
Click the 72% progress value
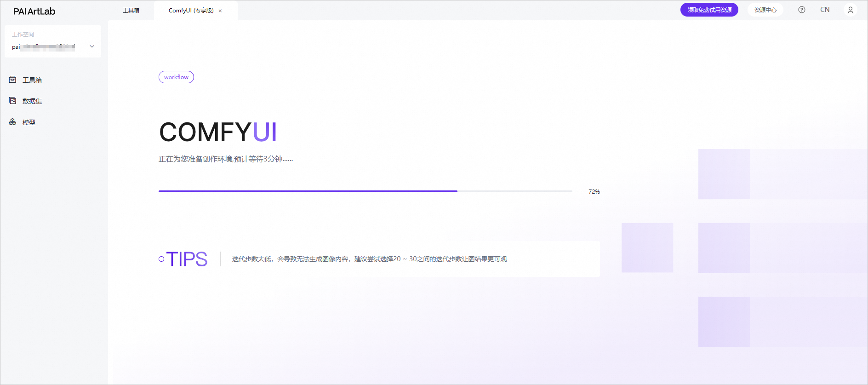[594, 191]
